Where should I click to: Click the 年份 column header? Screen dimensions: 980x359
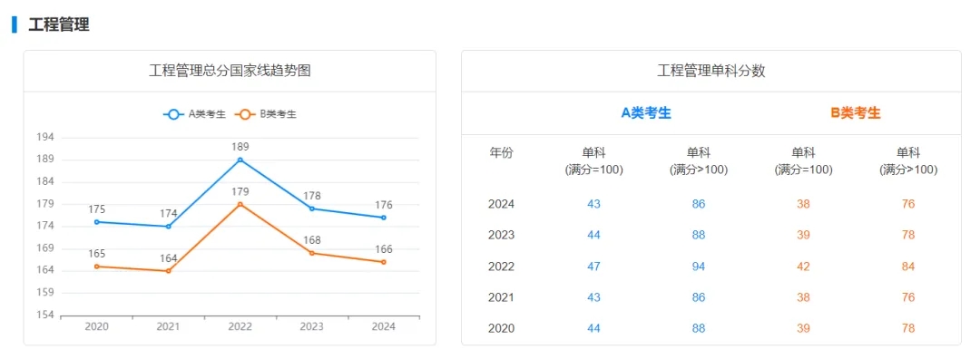point(501,153)
